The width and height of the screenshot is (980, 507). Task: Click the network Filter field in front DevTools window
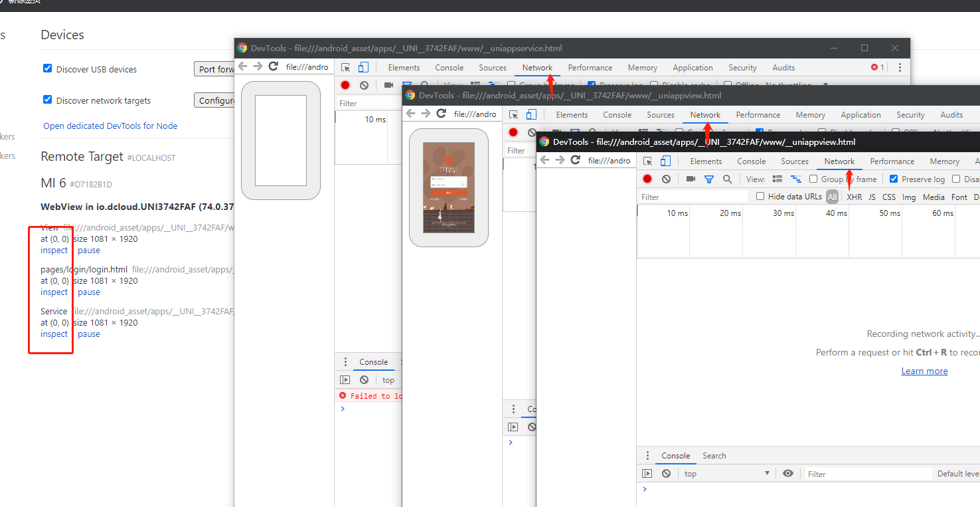click(693, 197)
